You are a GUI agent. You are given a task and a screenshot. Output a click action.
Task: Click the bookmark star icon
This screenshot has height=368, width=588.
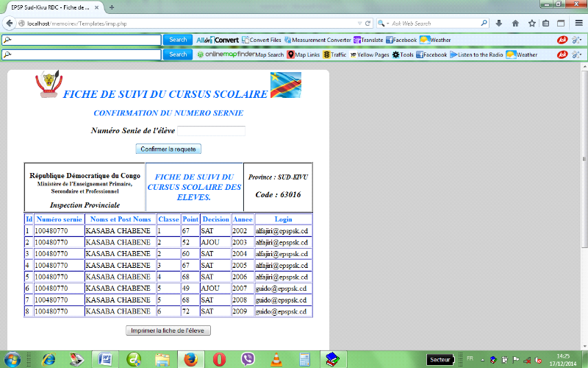[x=531, y=23]
